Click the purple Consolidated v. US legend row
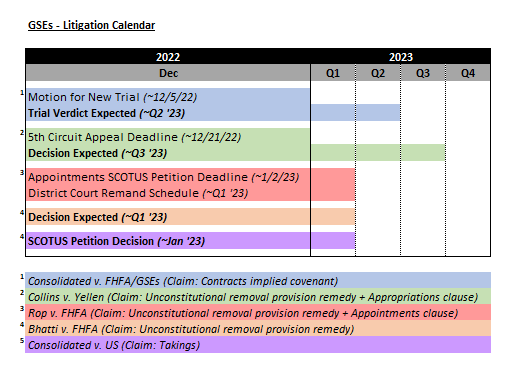Viewport: 516px width, 369px height. click(x=258, y=344)
